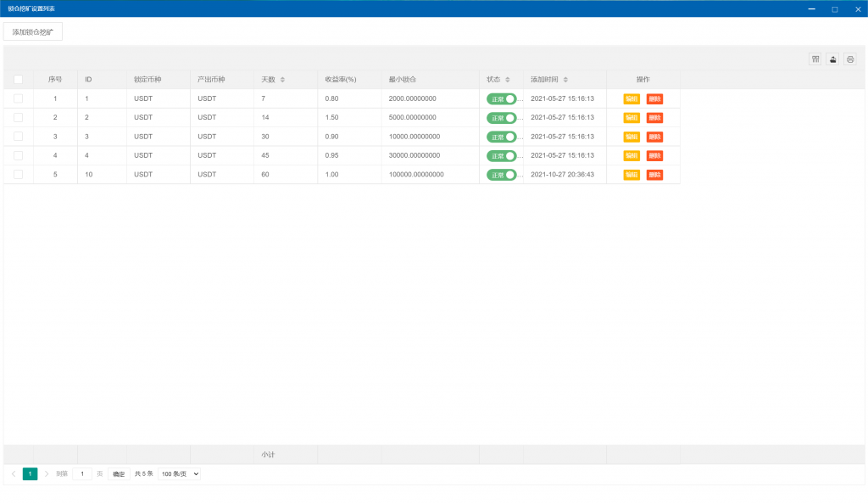The width and height of the screenshot is (868, 504).
Task: Click the print table icon
Action: 850,59
